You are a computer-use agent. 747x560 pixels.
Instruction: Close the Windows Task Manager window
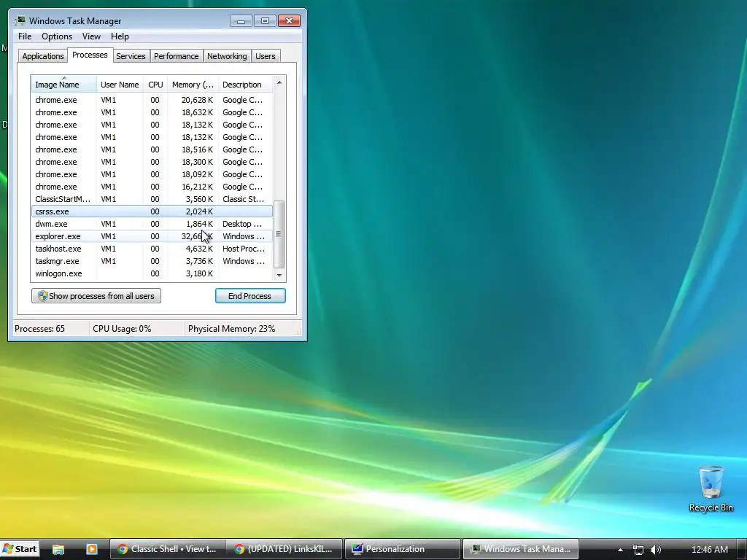[x=289, y=21]
